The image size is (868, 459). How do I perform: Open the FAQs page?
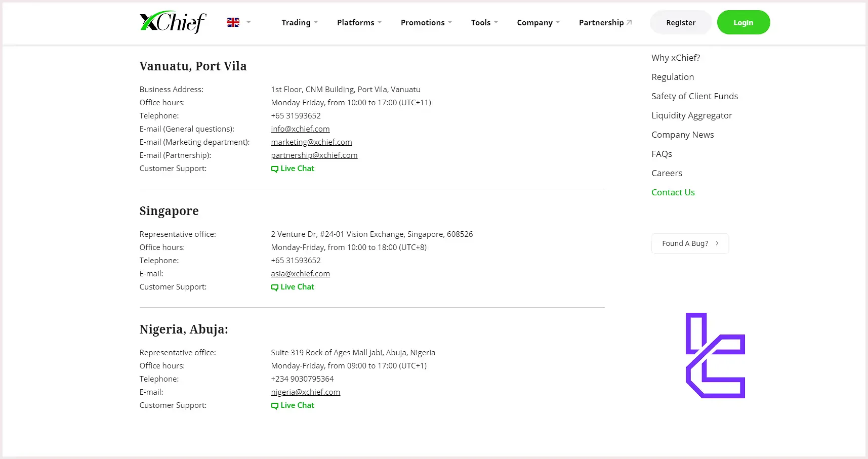662,154
